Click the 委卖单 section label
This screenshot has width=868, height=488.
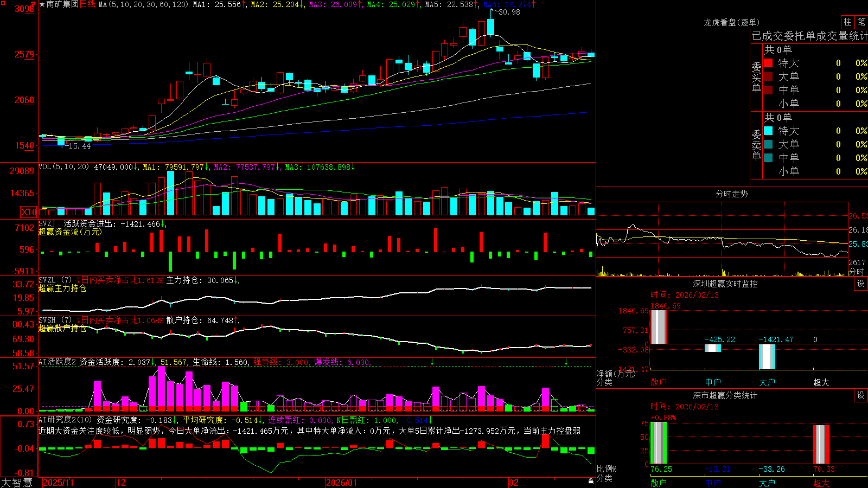pyautogui.click(x=756, y=145)
